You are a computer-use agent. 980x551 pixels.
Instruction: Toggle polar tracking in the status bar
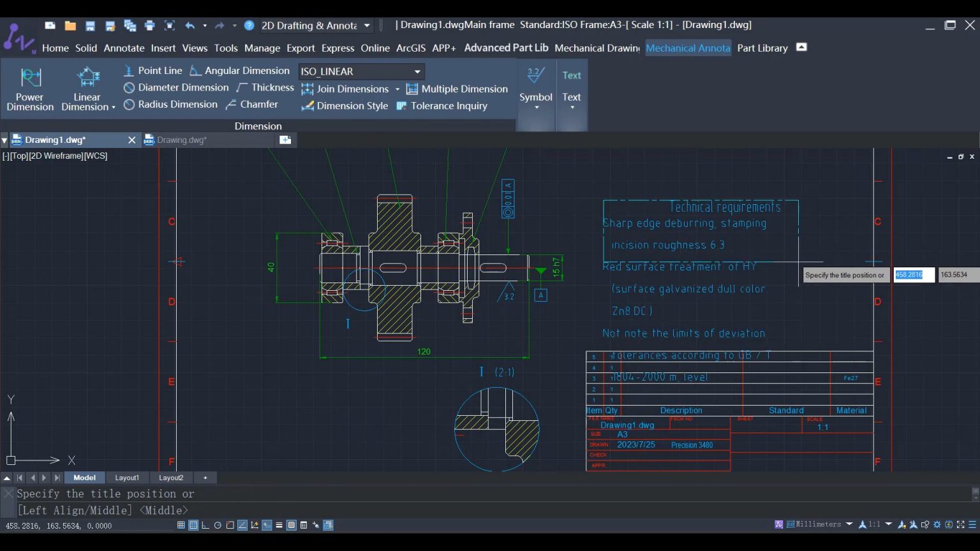pos(218,525)
